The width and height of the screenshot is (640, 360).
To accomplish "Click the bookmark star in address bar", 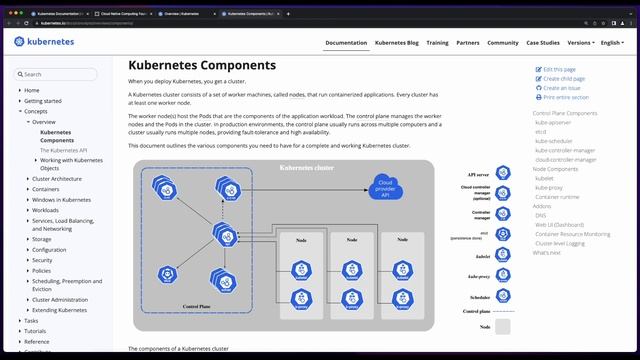I will click(603, 23).
